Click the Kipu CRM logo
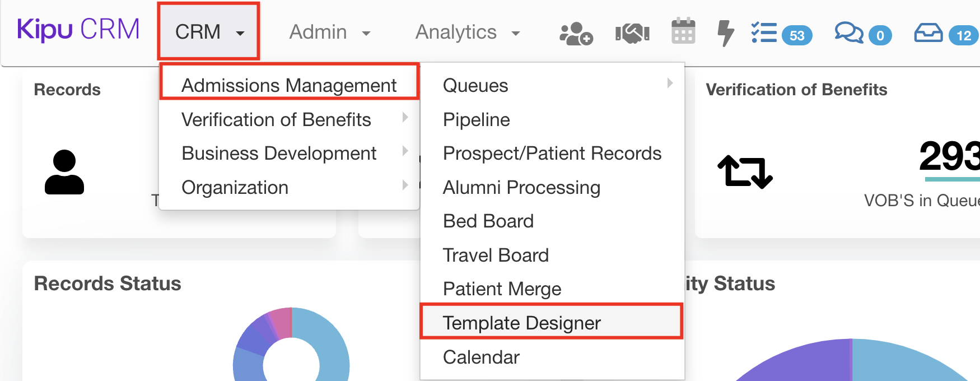The image size is (980, 381). click(78, 30)
